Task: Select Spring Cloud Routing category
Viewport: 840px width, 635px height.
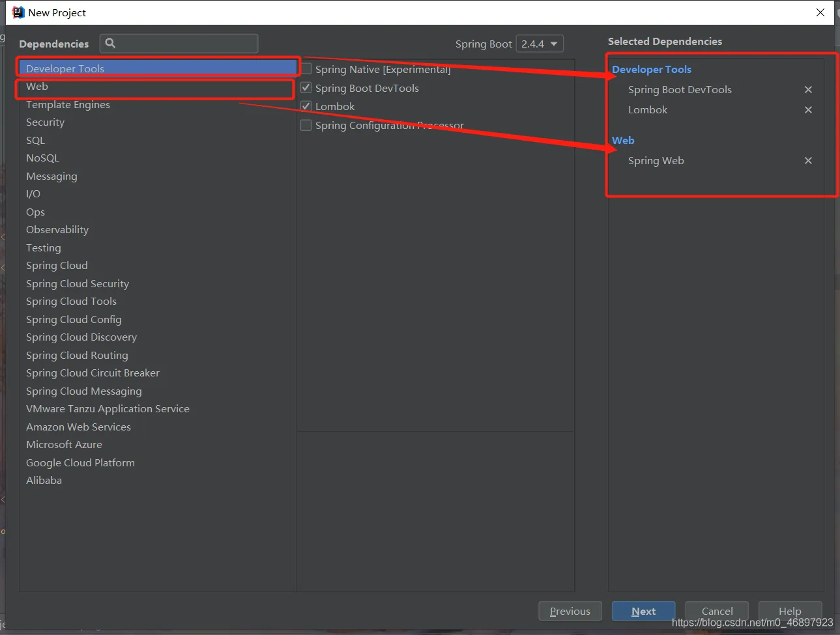Action: (158, 355)
